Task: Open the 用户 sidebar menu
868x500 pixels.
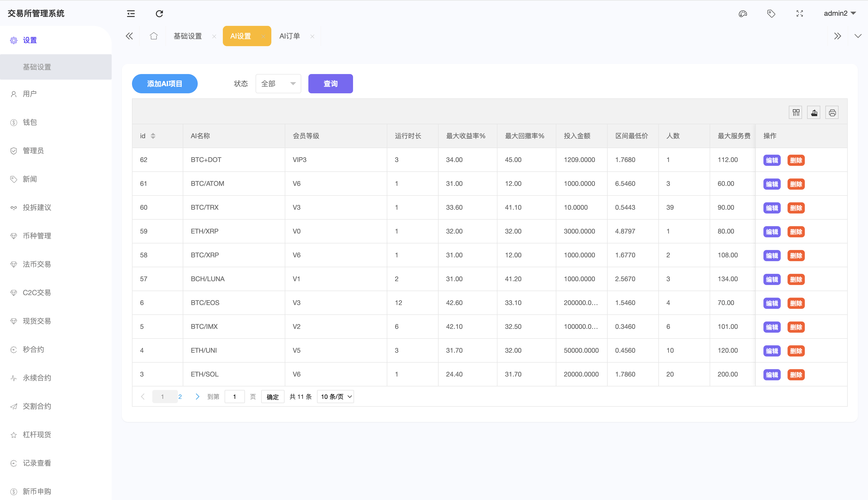Action: (56, 94)
